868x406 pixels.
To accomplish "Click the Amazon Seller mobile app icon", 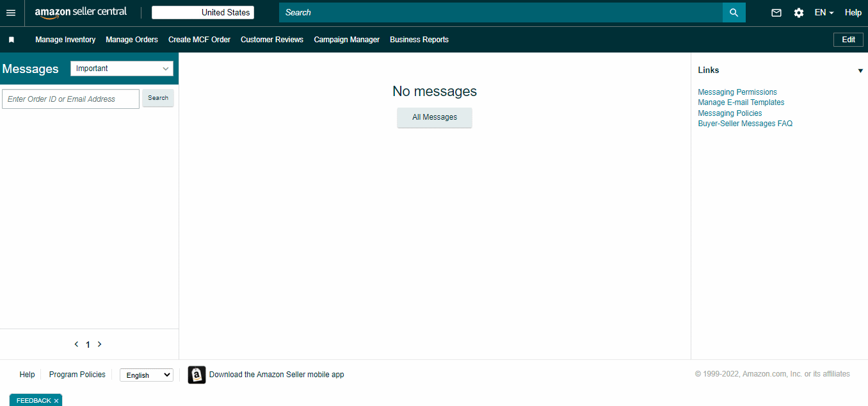I will click(x=197, y=375).
